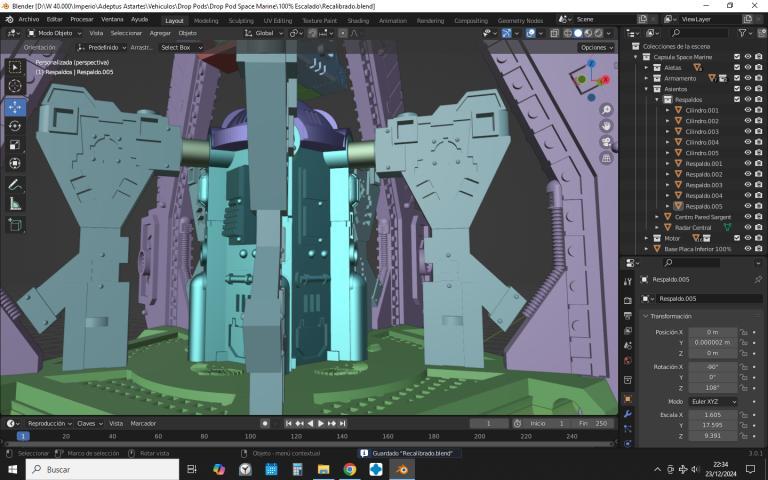Switch to orthographic view via grid icon

click(606, 158)
